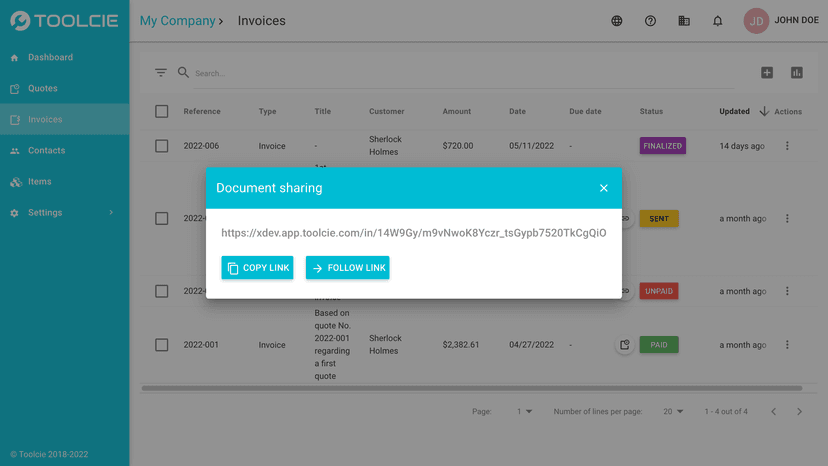The image size is (828, 466).
Task: Close the Document sharing dialog
Action: [604, 188]
